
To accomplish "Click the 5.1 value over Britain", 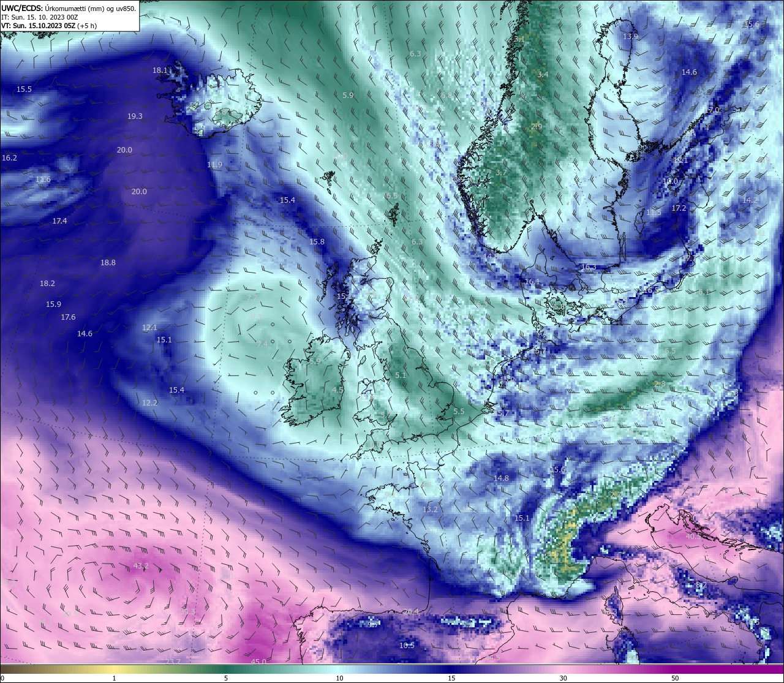I will point(401,375).
